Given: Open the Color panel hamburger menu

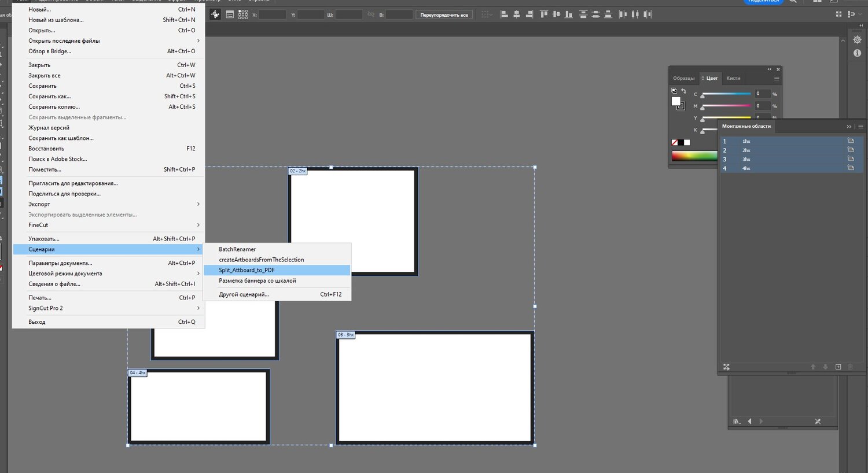Looking at the screenshot, I should point(777,79).
